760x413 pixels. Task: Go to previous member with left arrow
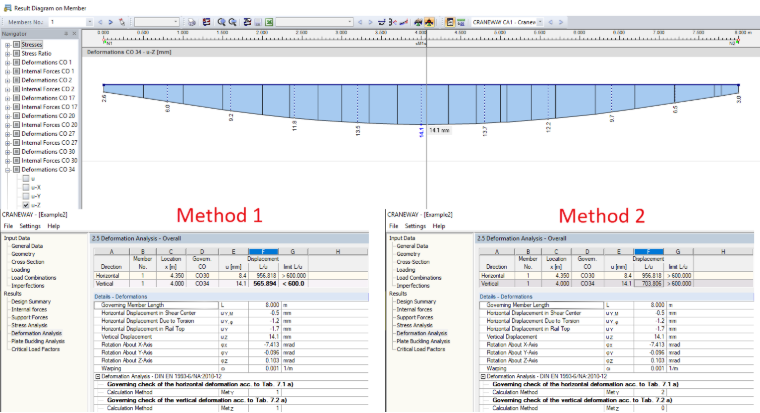[100, 22]
